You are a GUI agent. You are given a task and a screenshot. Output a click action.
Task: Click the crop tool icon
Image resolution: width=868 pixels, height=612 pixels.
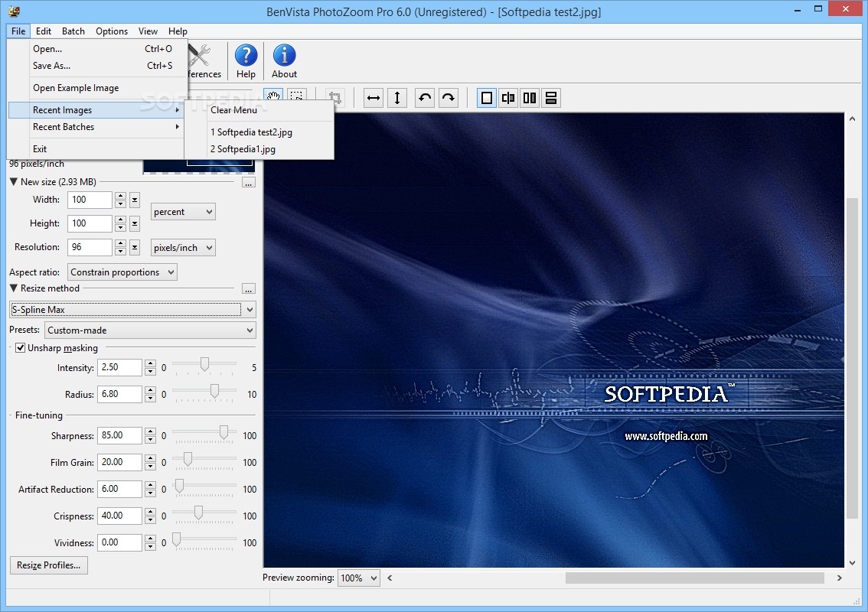[335, 99]
